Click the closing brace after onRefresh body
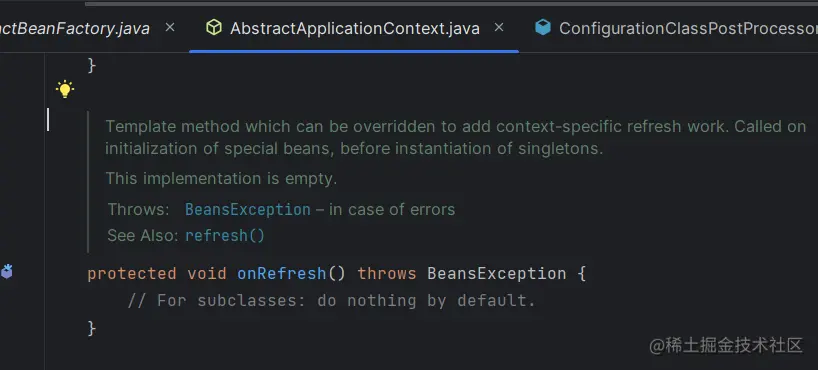 tap(92, 328)
